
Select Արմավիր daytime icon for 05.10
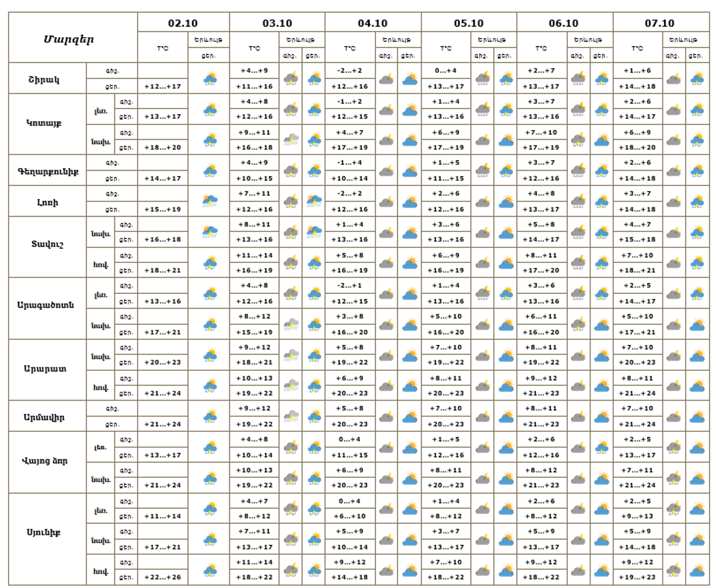point(506,416)
